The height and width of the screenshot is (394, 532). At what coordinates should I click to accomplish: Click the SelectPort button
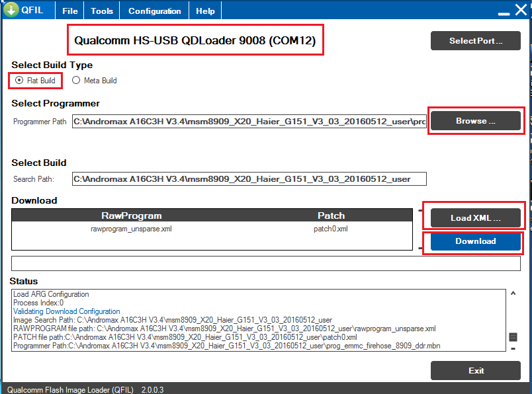475,41
